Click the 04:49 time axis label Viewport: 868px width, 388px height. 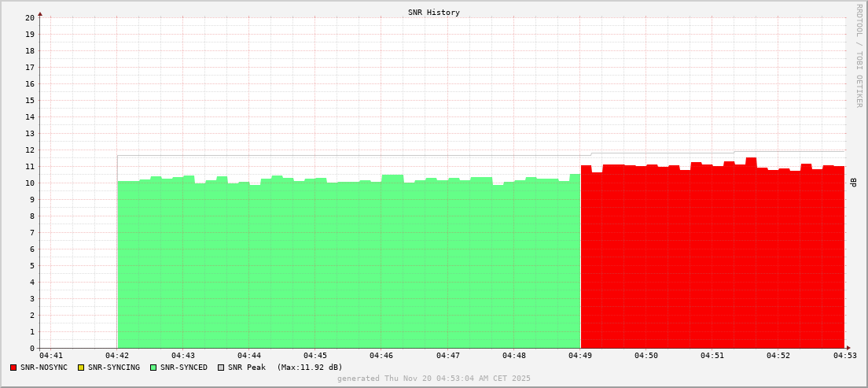coord(580,356)
